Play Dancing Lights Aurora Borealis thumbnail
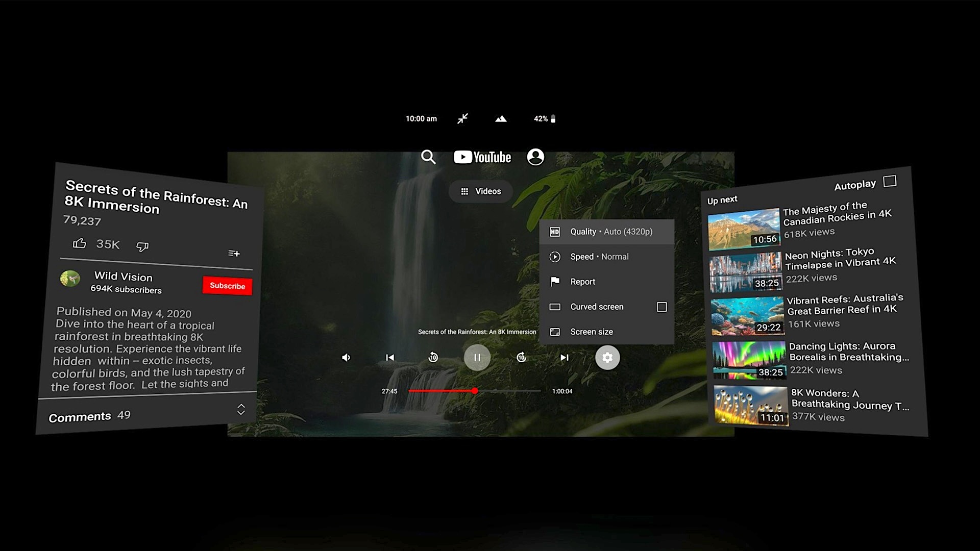The image size is (980, 551). point(749,361)
